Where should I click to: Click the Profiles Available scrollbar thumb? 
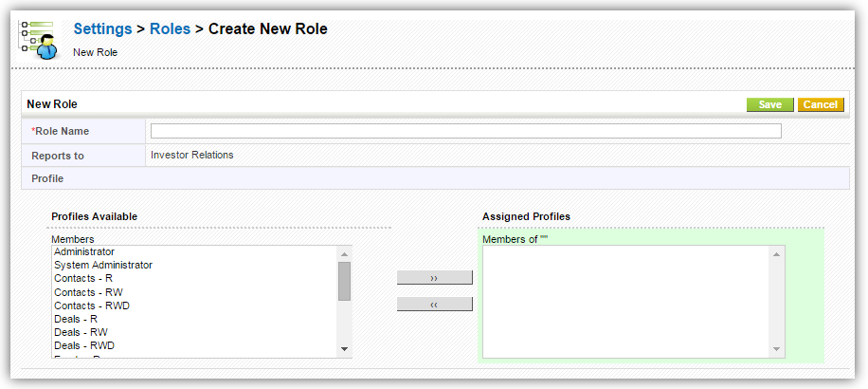[x=344, y=281]
